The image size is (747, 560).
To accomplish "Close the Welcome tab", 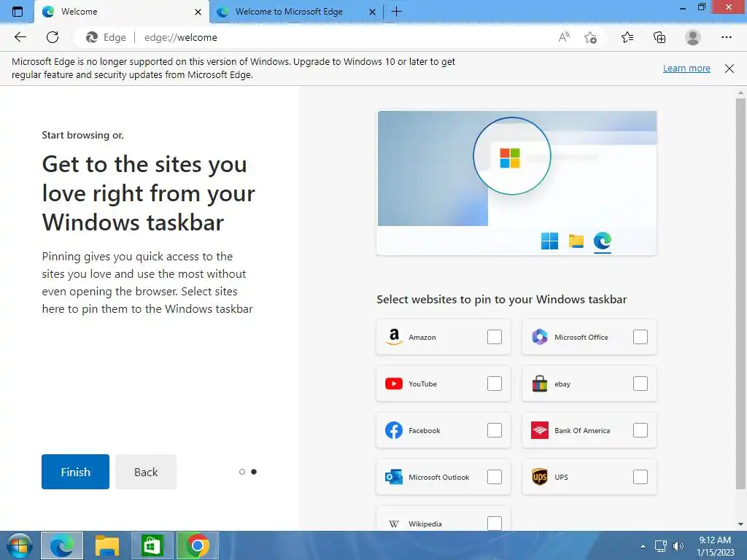I will click(198, 12).
